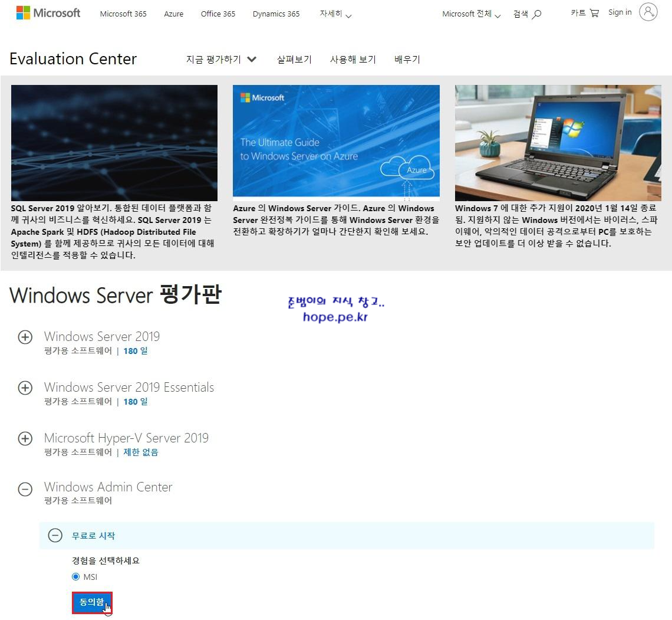Open the shopping cart icon
This screenshot has height=620, width=672.
(594, 13)
